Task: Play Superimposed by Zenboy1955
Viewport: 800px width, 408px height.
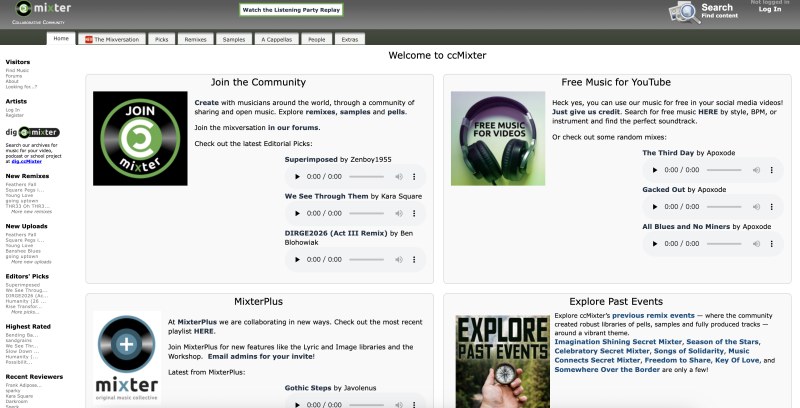Action: (x=297, y=176)
